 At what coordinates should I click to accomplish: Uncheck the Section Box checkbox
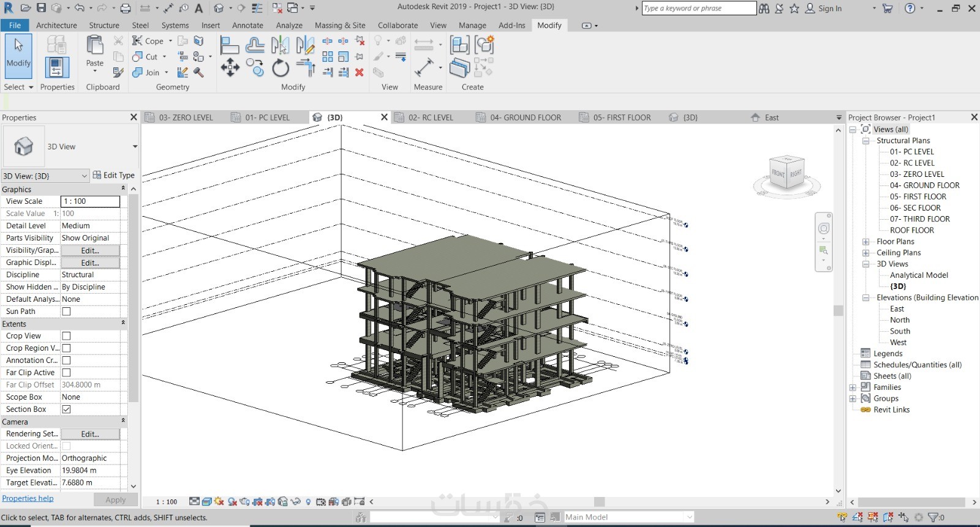(66, 409)
